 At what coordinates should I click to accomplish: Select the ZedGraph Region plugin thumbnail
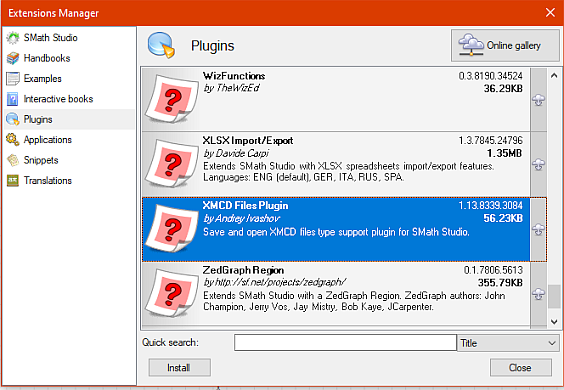[x=172, y=294]
